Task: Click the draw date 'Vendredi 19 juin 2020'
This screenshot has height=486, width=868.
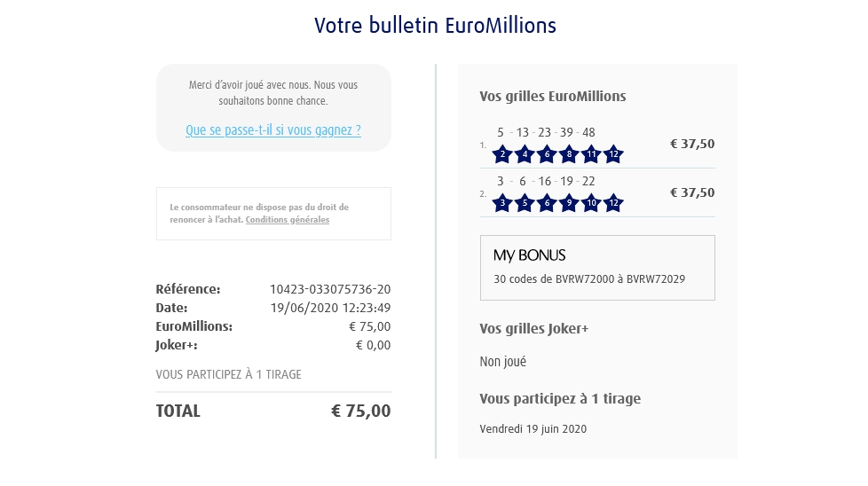Action: tap(533, 429)
